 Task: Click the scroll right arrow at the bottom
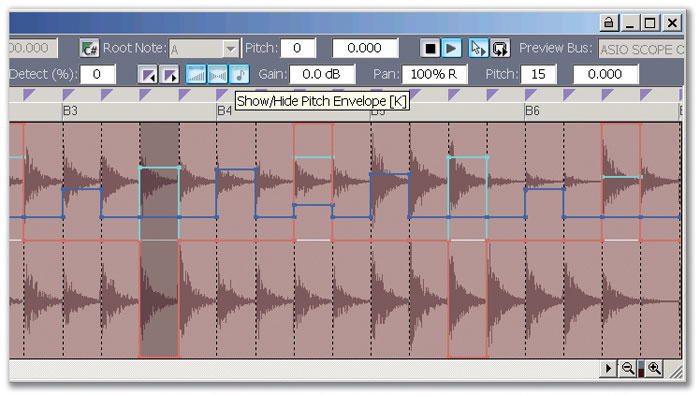point(608,368)
